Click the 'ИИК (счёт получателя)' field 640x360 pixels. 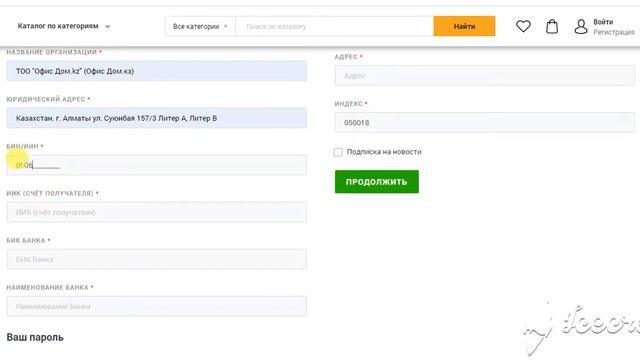click(x=157, y=212)
